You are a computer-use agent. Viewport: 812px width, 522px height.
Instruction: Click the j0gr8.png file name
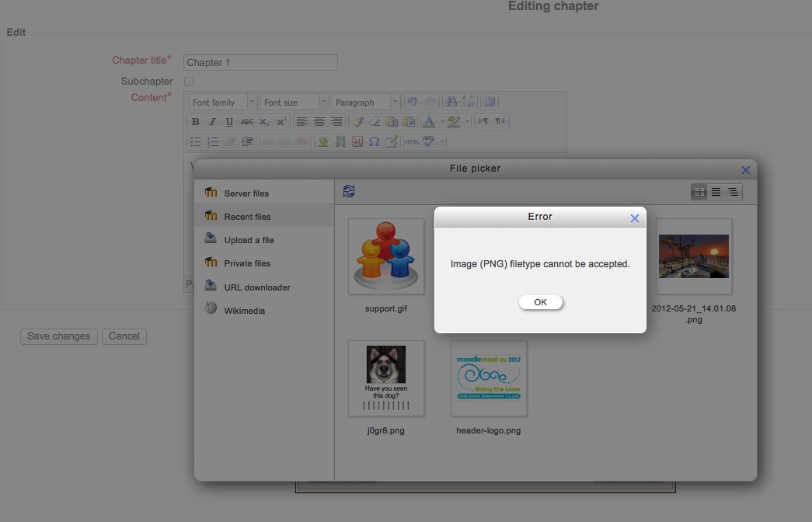[386, 430]
